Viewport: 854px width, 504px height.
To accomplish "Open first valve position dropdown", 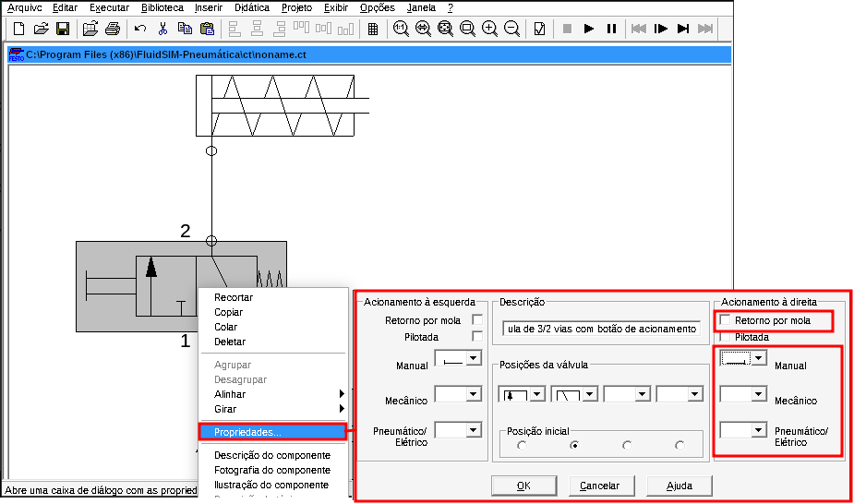I will (537, 393).
